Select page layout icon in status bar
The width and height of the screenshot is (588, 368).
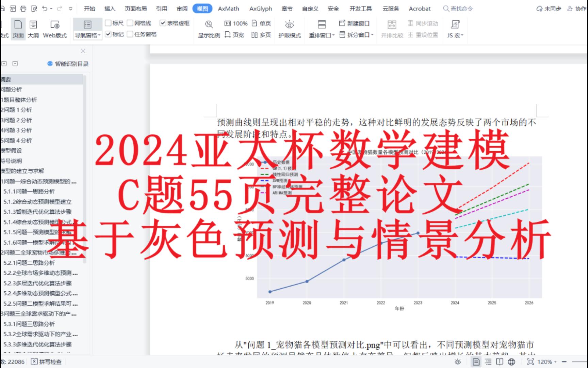tap(476, 362)
